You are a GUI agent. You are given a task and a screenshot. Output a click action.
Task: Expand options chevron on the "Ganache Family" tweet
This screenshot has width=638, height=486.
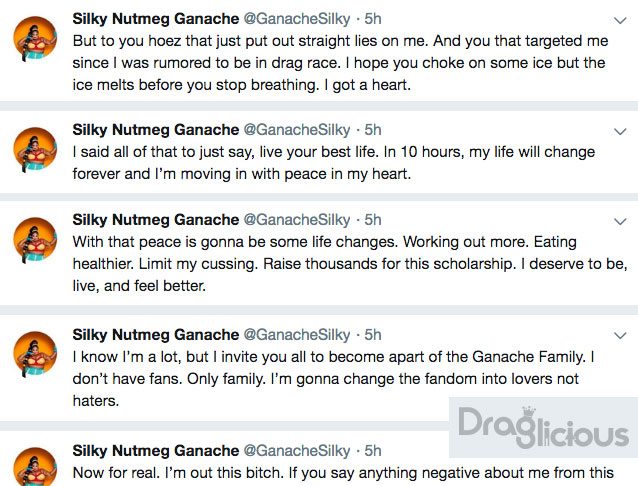tap(620, 335)
